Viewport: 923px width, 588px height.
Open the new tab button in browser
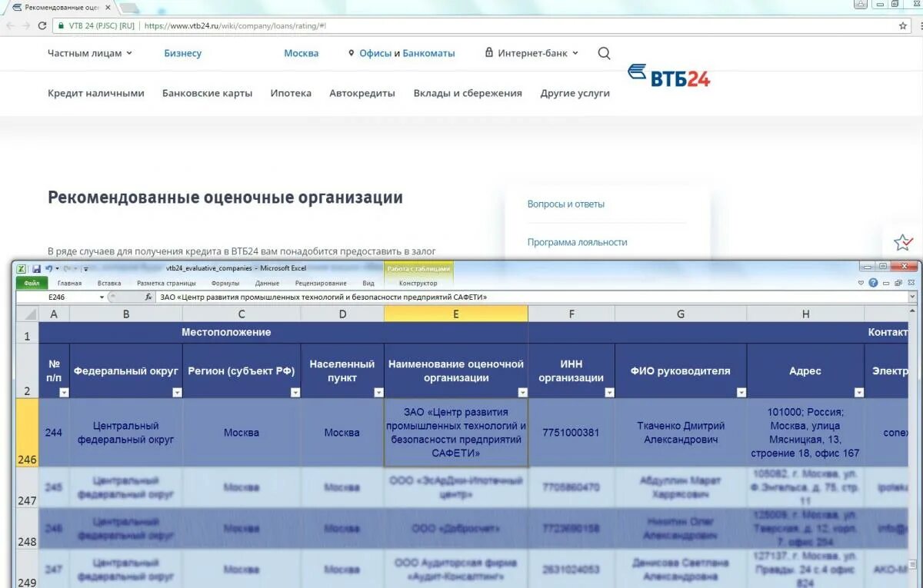(128, 8)
